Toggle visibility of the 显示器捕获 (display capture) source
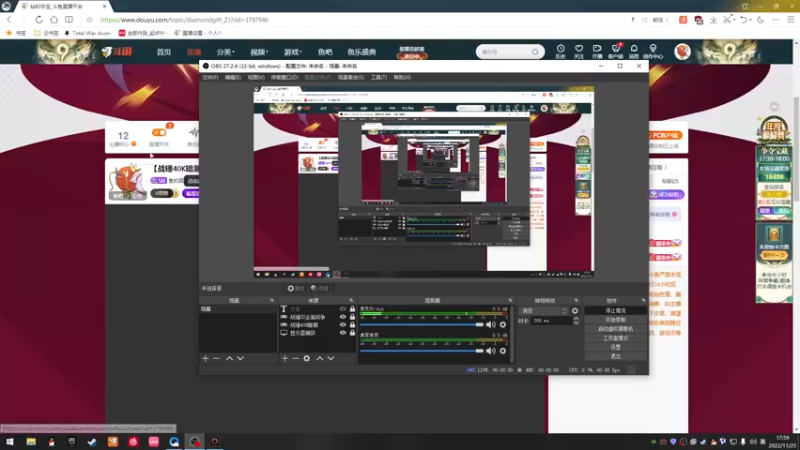Screen dimensions: 800x450 point(343,333)
